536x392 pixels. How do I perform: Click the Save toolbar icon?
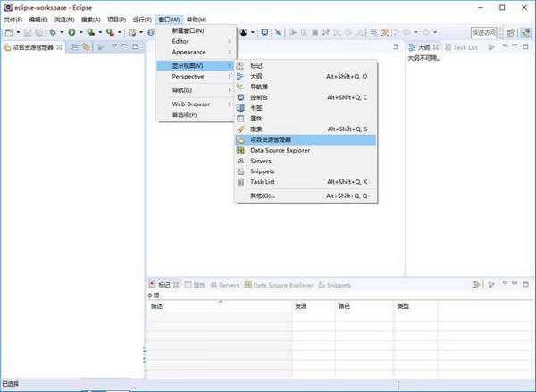(x=28, y=32)
